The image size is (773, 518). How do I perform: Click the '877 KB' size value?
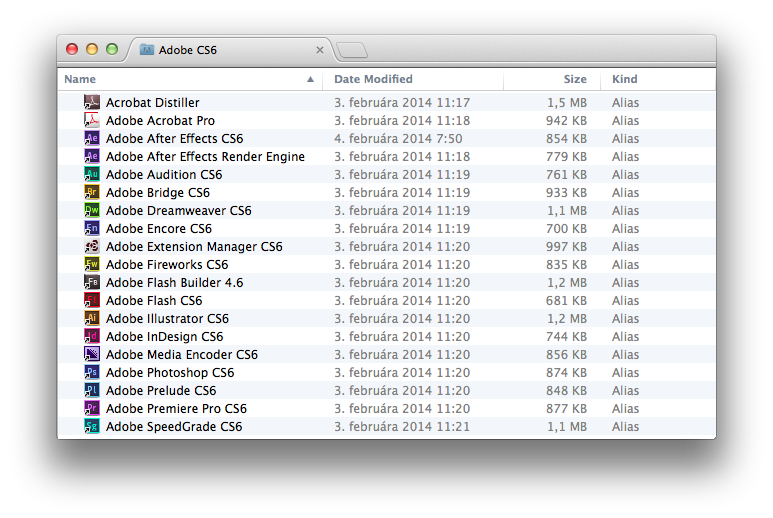click(x=566, y=408)
